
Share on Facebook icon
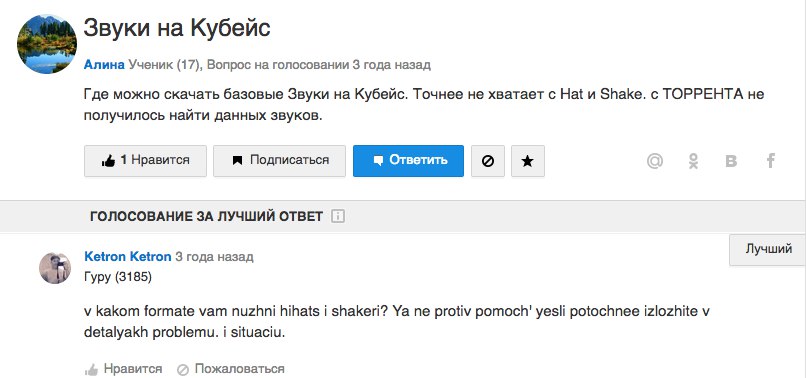pos(771,161)
